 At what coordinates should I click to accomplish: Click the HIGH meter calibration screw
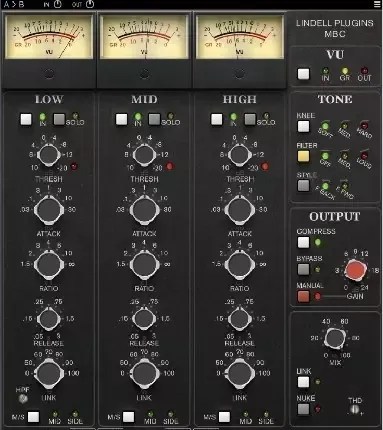coord(239,74)
